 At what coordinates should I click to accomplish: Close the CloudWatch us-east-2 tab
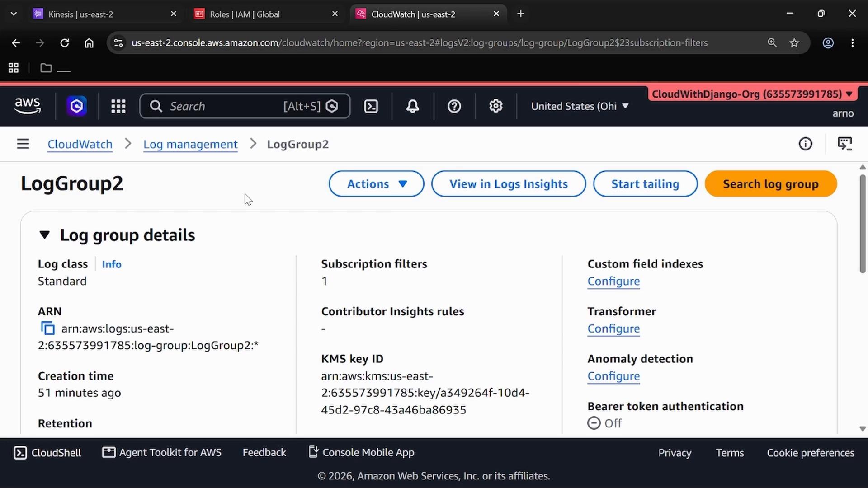point(496,14)
